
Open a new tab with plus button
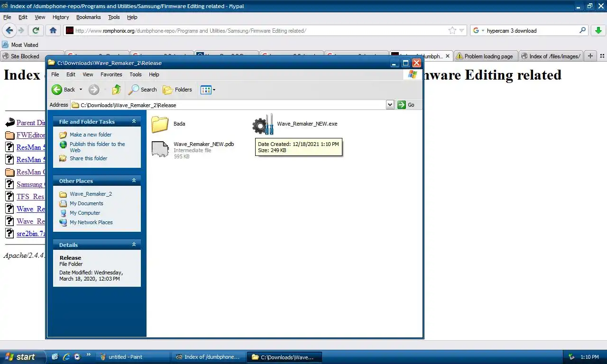[590, 56]
